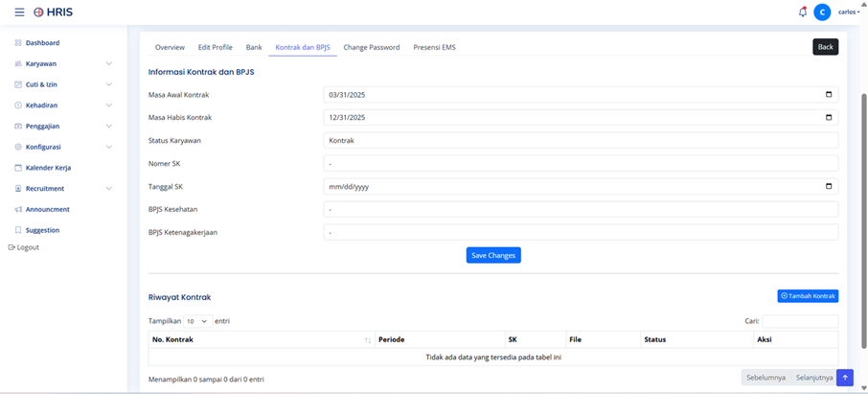Click the Cari search field

[800, 321]
